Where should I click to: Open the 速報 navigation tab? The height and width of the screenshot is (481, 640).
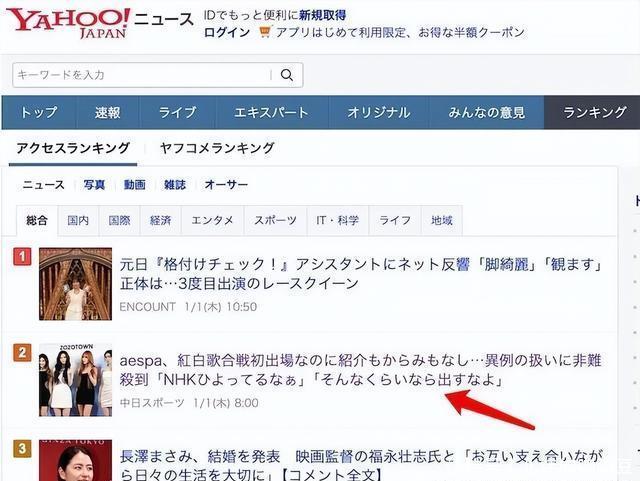108,113
